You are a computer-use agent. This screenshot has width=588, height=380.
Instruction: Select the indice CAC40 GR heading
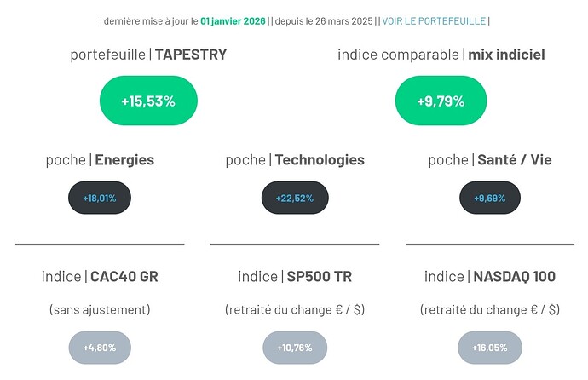tap(100, 276)
